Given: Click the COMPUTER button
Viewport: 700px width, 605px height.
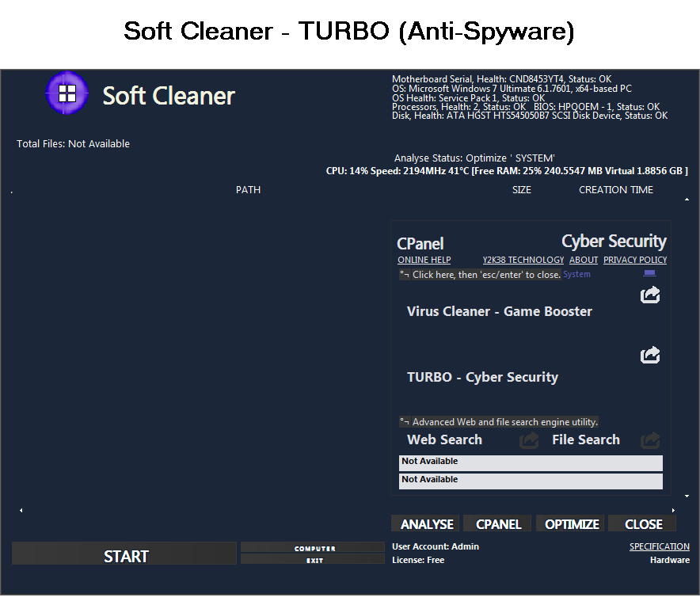Looking at the screenshot, I should click(x=313, y=547).
